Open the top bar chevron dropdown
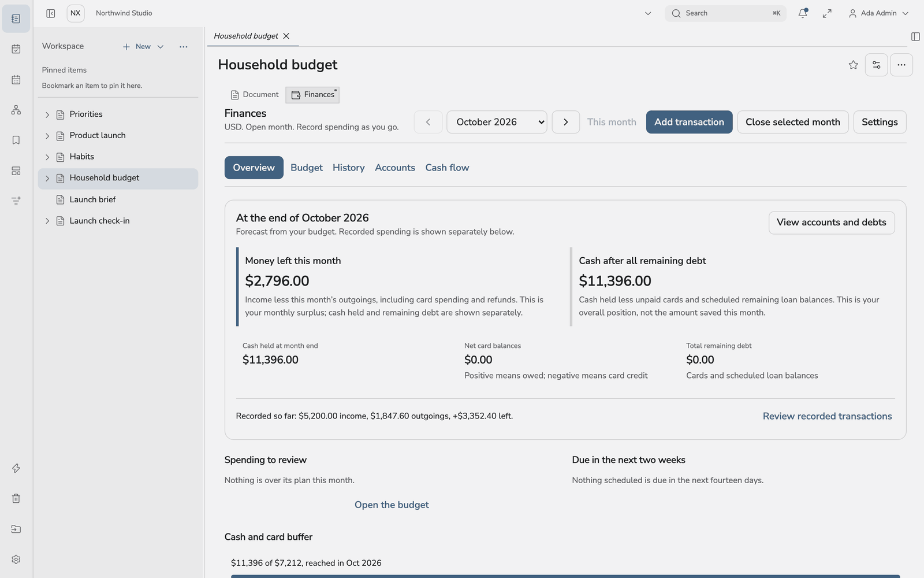 [648, 13]
